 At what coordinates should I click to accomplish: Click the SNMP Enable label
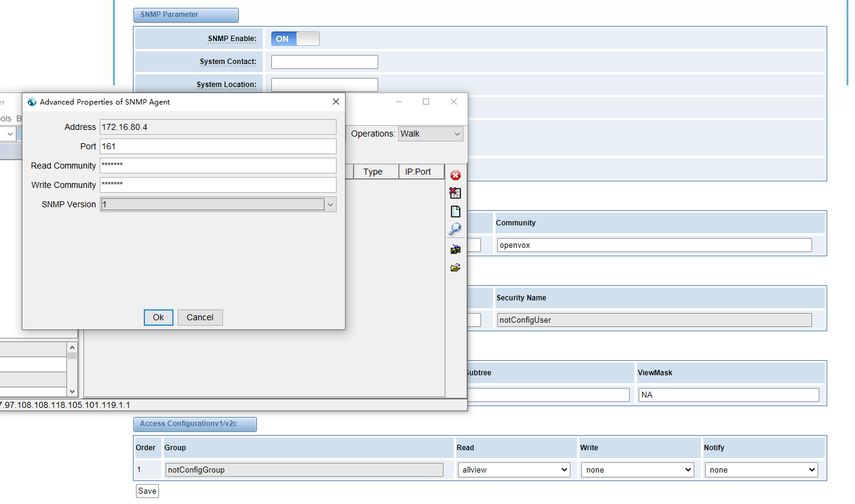point(232,39)
